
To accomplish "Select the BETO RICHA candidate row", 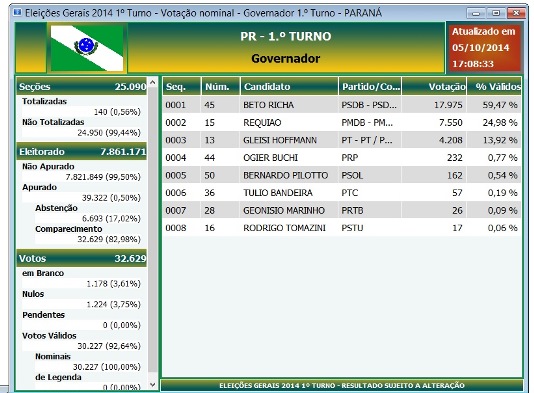I will (x=342, y=105).
